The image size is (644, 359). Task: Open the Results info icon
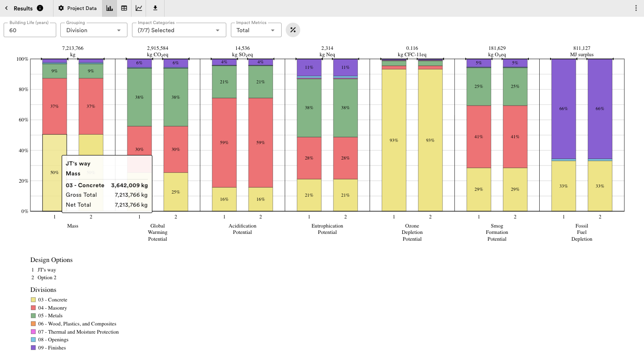click(40, 8)
